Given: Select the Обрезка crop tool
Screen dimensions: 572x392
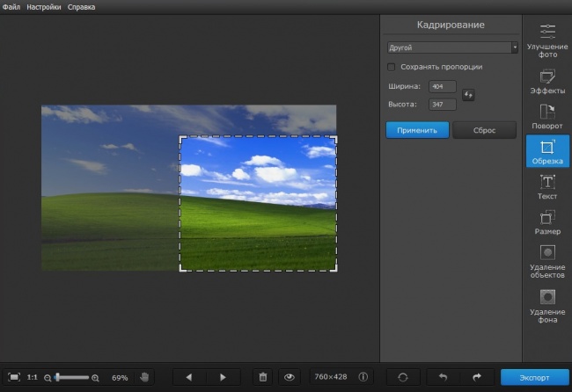Looking at the screenshot, I should pyautogui.click(x=547, y=151).
